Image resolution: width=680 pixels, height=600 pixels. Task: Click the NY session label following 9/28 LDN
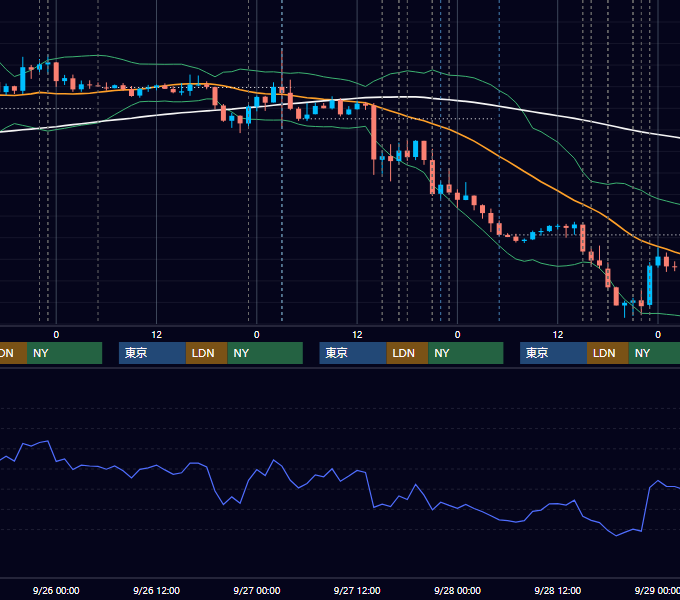654,353
